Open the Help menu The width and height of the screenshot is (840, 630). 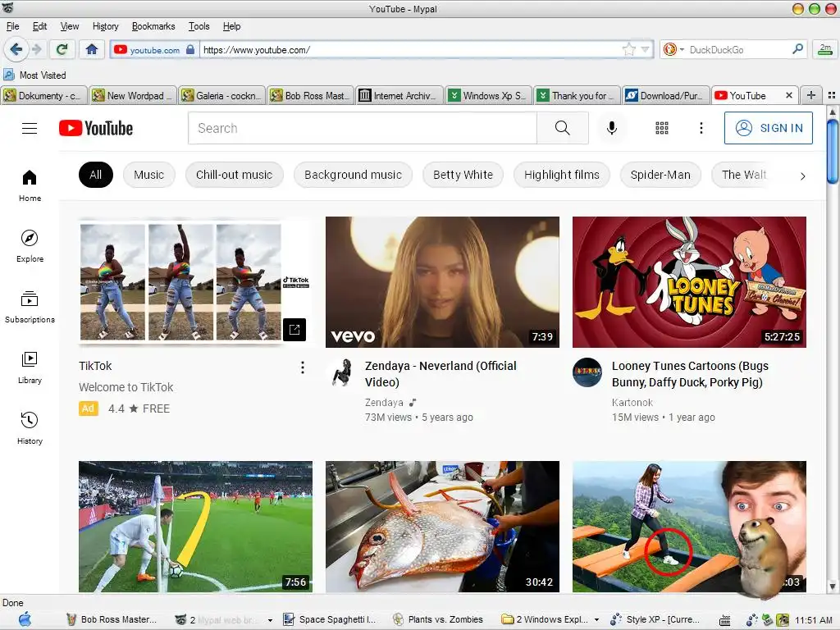(232, 26)
